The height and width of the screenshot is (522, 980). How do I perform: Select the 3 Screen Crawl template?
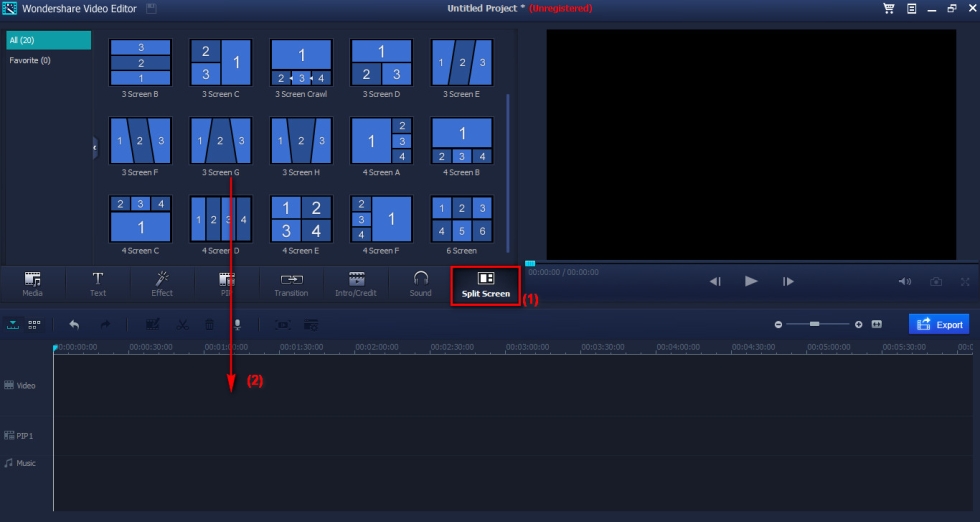[301, 63]
